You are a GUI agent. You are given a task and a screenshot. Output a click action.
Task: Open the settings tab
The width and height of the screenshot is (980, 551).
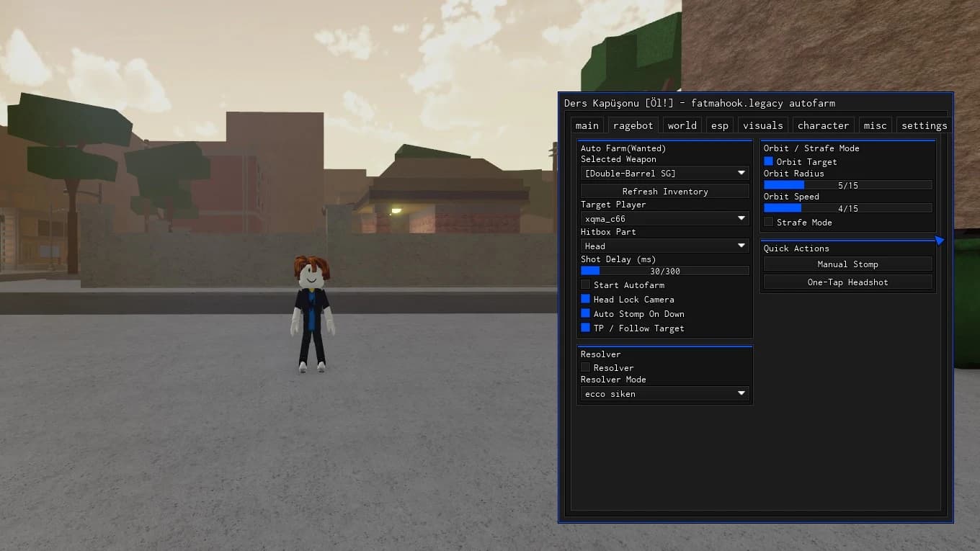coord(924,125)
